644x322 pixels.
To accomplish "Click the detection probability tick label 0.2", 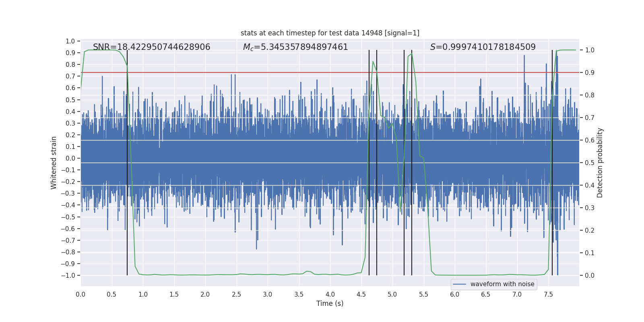I will tap(590, 231).
